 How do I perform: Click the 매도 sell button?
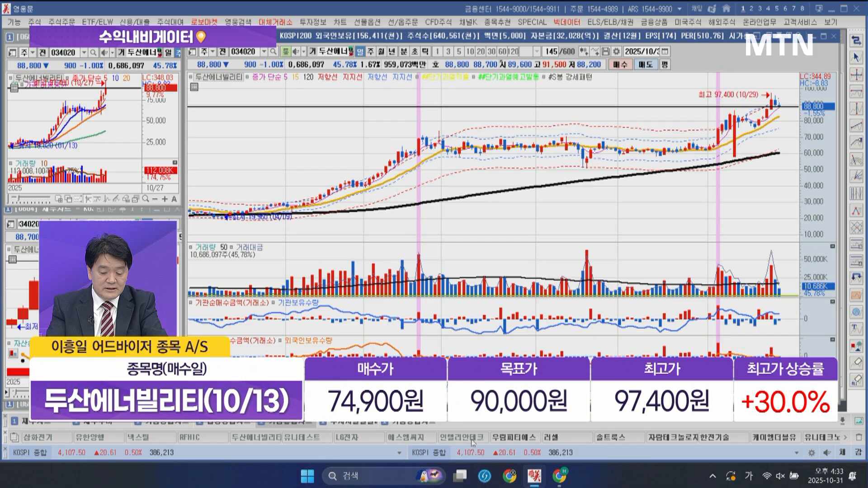pyautogui.click(x=645, y=65)
